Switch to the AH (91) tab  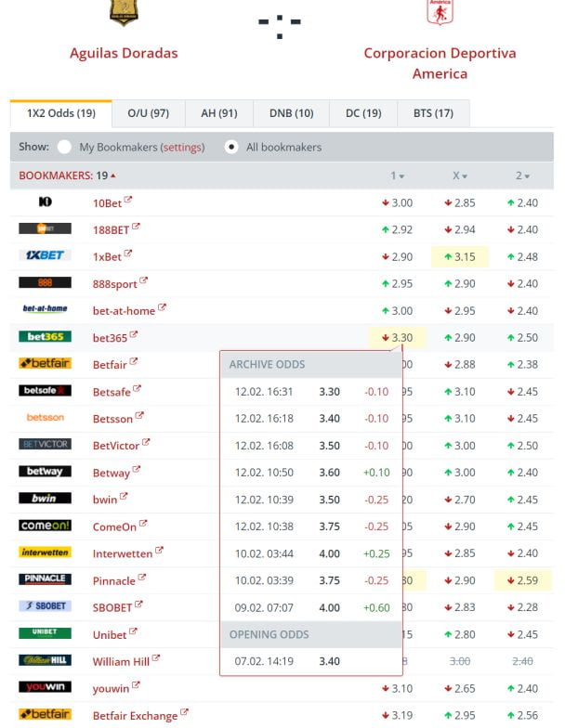(219, 113)
